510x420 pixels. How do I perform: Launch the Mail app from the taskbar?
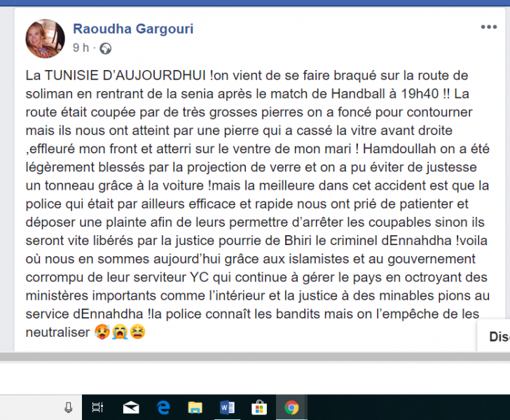131,407
